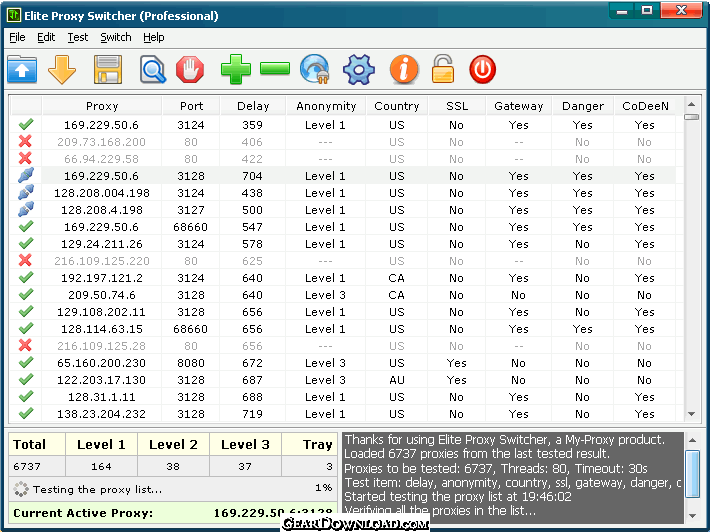Click proxy list scrollbar down arrow
This screenshot has height=532, width=710.
point(691,414)
